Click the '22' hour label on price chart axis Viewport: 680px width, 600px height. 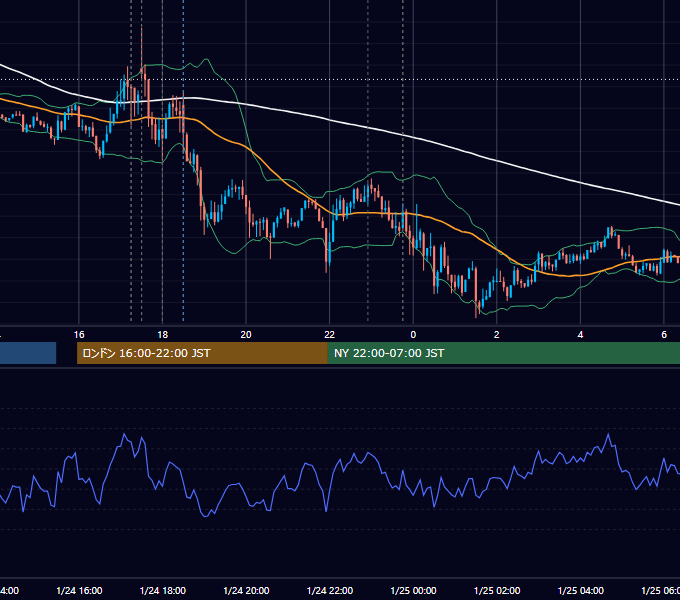330,335
